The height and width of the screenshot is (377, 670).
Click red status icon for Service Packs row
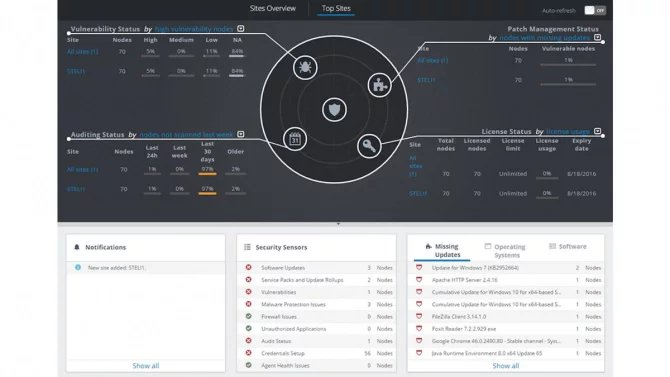pos(248,280)
